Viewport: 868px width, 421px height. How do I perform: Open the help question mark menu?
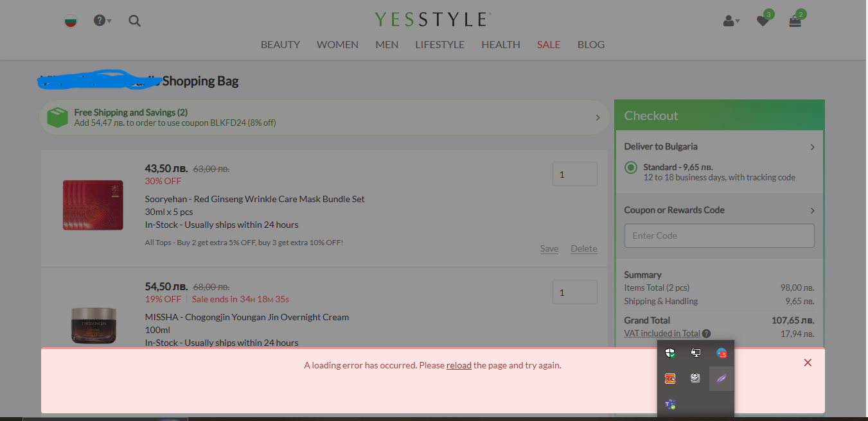(100, 21)
